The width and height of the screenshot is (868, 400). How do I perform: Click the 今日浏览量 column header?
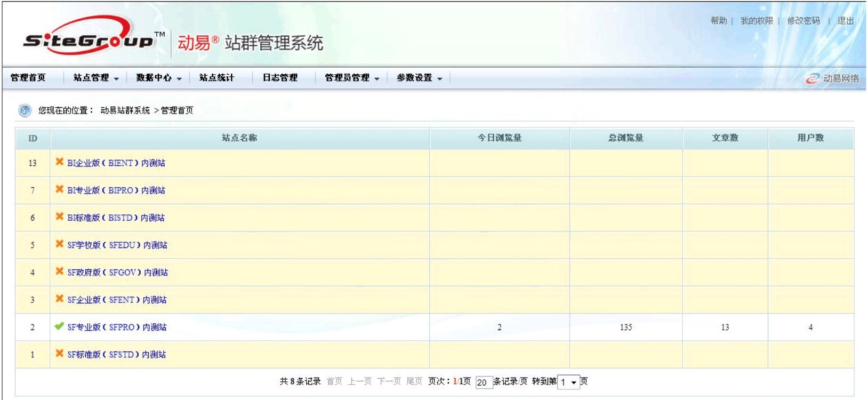(500, 138)
